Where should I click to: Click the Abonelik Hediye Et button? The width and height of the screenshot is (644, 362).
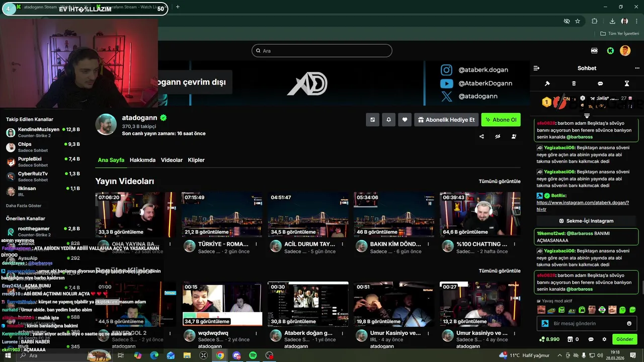pos(446,120)
